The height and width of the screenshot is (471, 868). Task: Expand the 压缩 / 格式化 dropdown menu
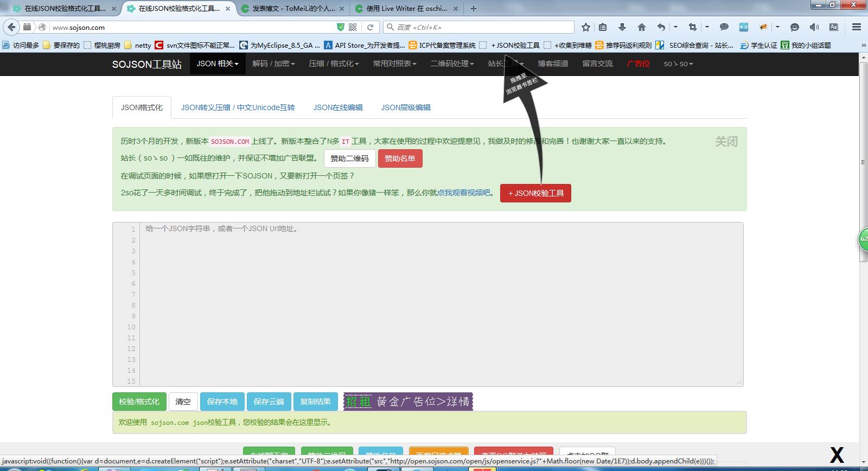[334, 63]
